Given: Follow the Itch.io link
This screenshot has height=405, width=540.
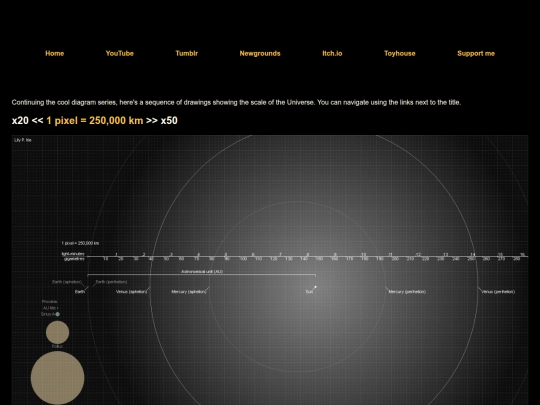Looking at the screenshot, I should click(332, 53).
